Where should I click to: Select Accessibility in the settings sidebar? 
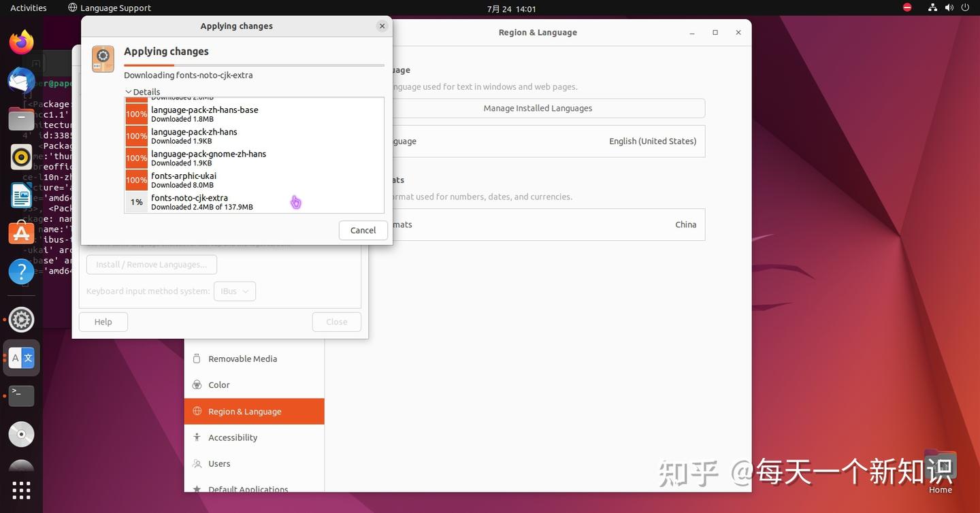pyautogui.click(x=233, y=437)
